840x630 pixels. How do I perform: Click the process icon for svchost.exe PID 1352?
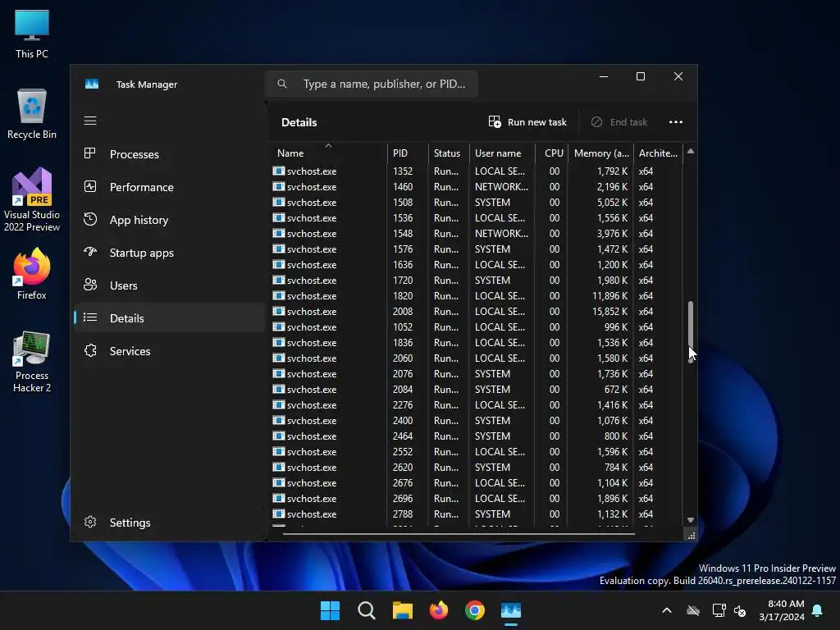pos(279,171)
